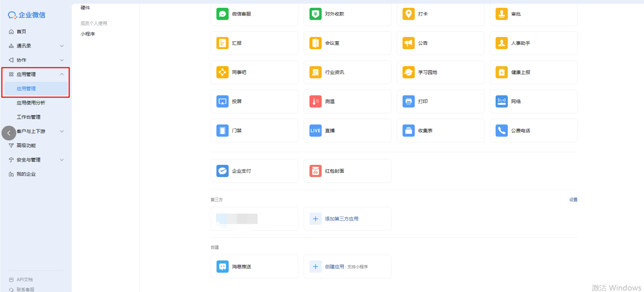This screenshot has height=292, width=644.
Task: Open the 企业支付 app icon
Action: [222, 171]
